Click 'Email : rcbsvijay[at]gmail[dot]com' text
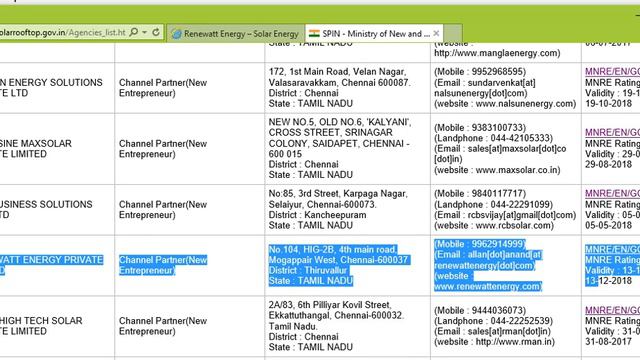This screenshot has height=360, width=640. [505, 215]
